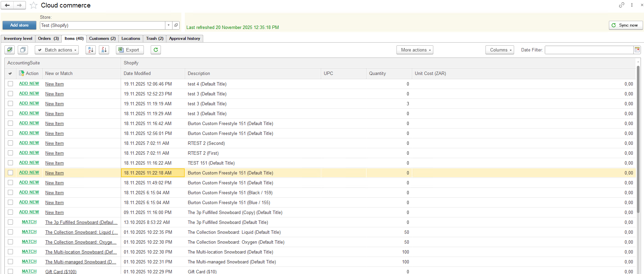Sort the list ascending A to Z

point(91,50)
